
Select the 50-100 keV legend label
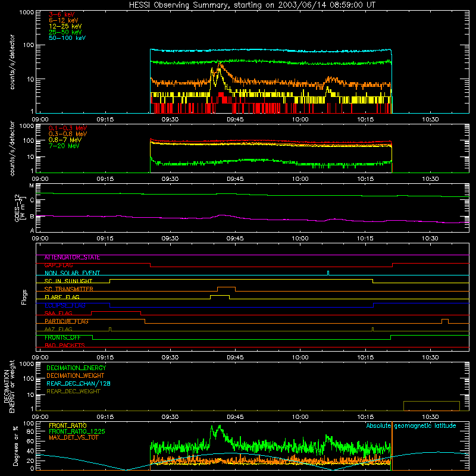coord(67,38)
